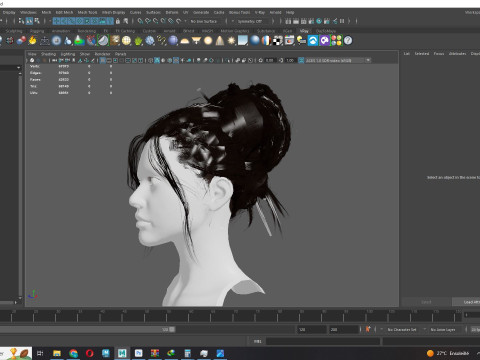Create a V-Ray sun from shelf
Image resolution: width=480 pixels, height=360 pixels.
point(231,41)
